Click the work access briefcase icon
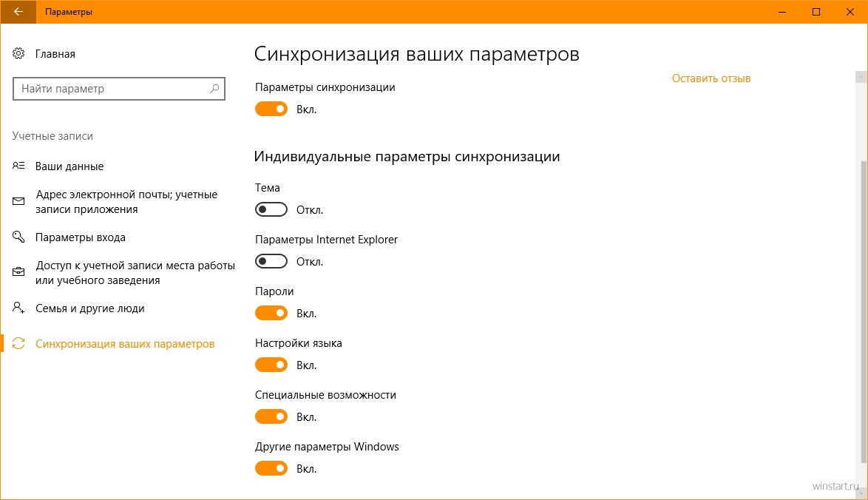 pyautogui.click(x=18, y=272)
